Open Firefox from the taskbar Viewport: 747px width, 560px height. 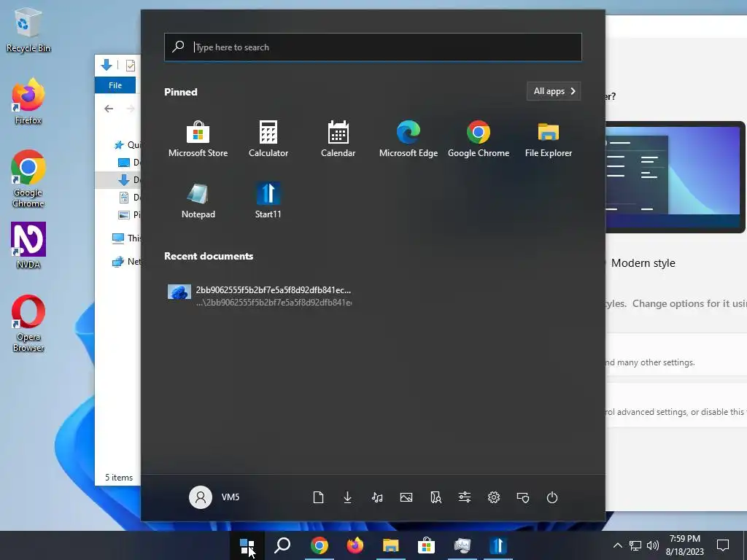pyautogui.click(x=355, y=545)
